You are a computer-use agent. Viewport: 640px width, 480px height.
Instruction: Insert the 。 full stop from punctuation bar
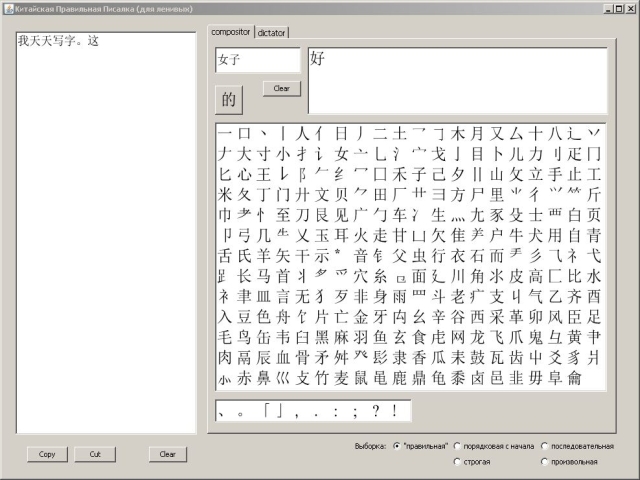241,414
